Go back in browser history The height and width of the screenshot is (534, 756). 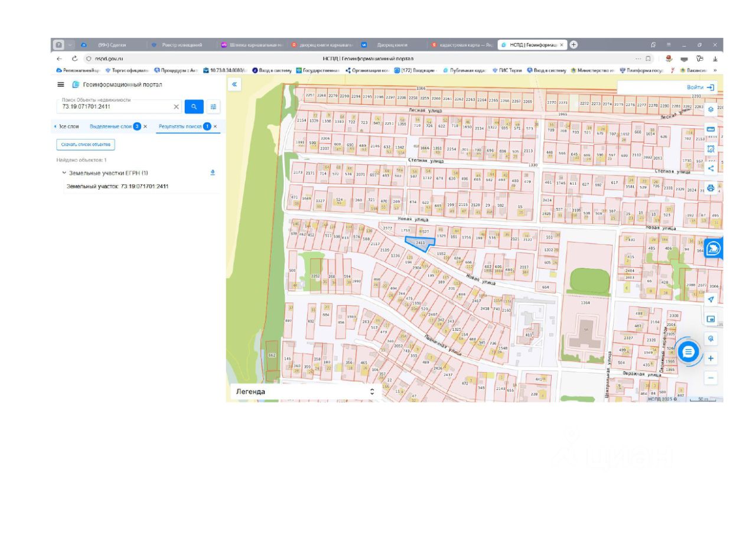(x=59, y=58)
